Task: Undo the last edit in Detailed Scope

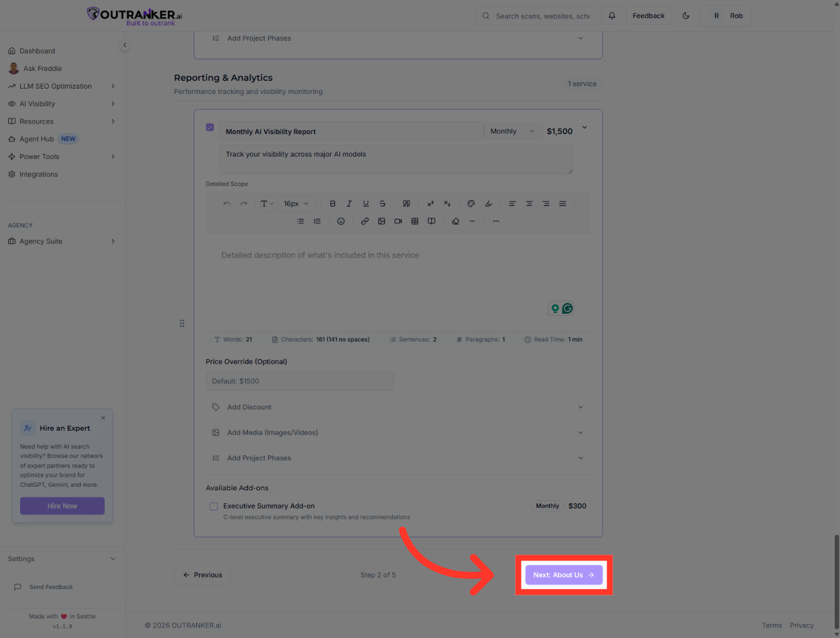Action: pos(227,204)
